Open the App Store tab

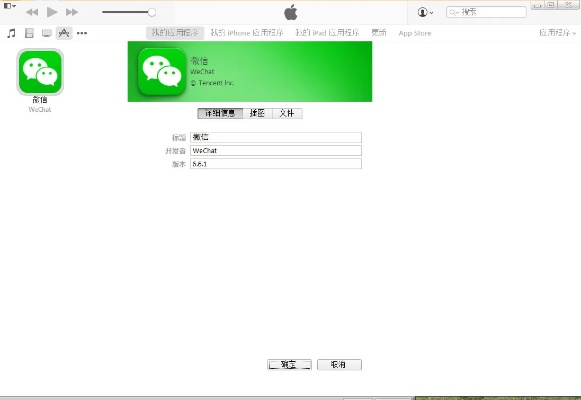point(415,33)
